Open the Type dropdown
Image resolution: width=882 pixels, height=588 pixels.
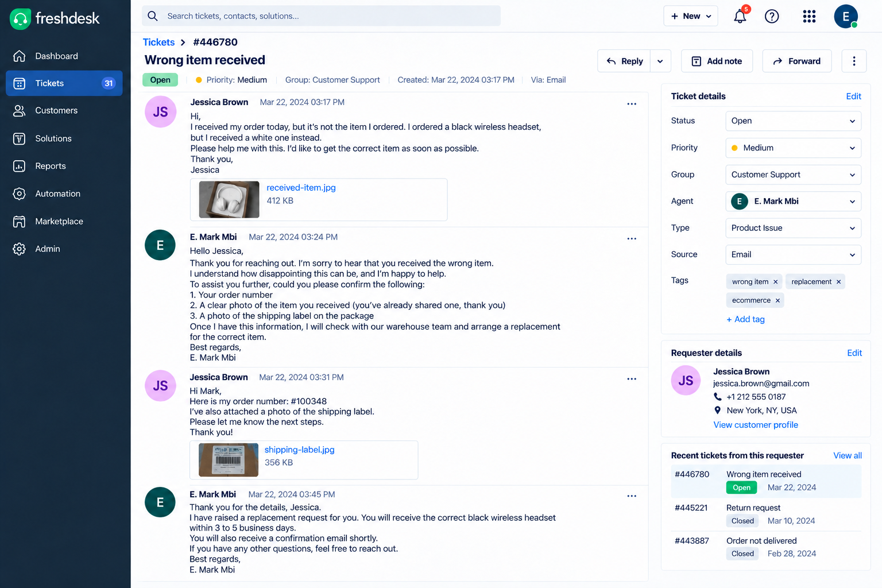793,228
